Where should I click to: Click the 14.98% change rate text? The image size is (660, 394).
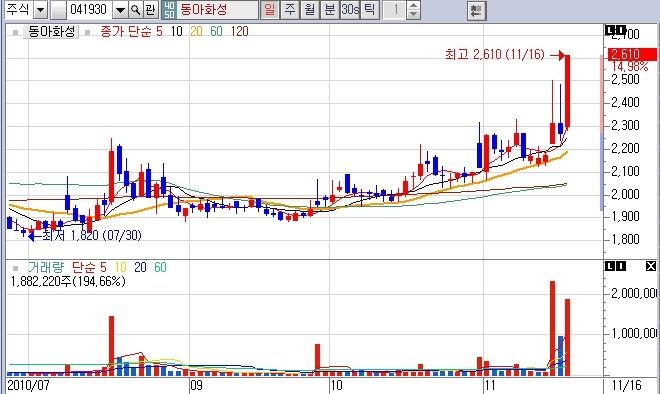pos(630,67)
